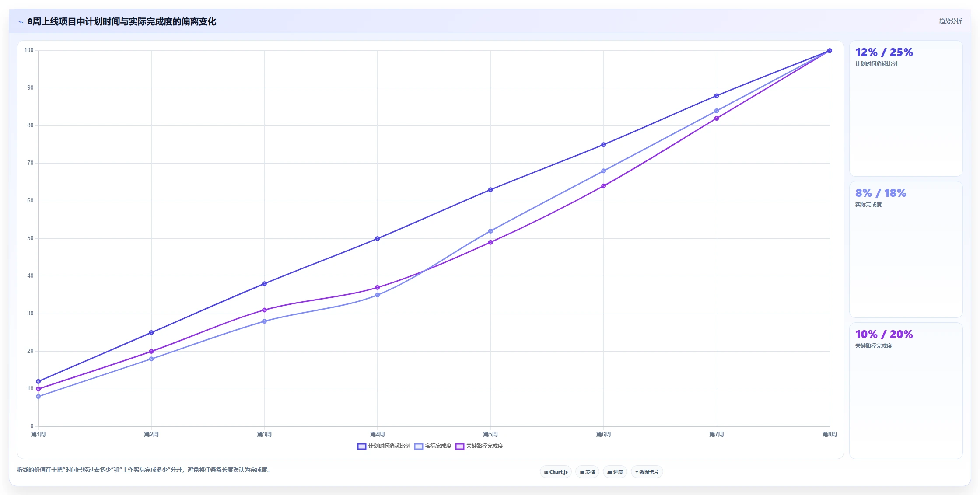This screenshot has width=980, height=495.
Task: Click the 第3周 x-axis label
Action: coord(264,434)
